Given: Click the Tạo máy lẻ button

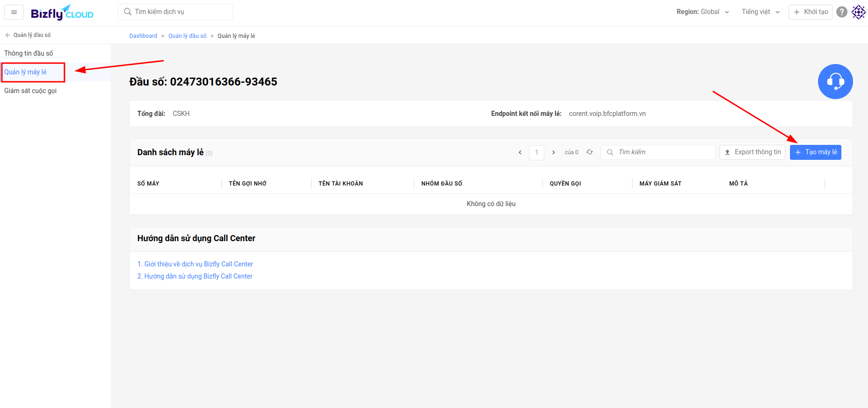Looking at the screenshot, I should point(816,152).
